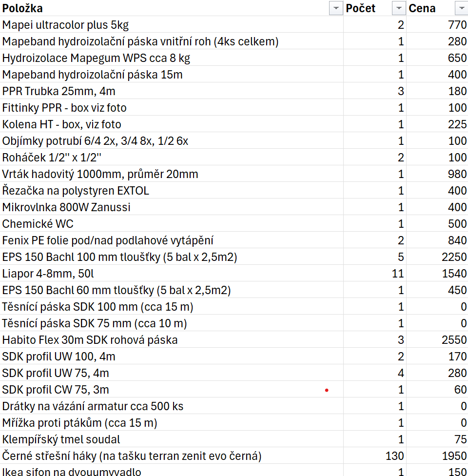Click the Chemické WC item cell
The height and width of the screenshot is (476, 468).
[172, 224]
